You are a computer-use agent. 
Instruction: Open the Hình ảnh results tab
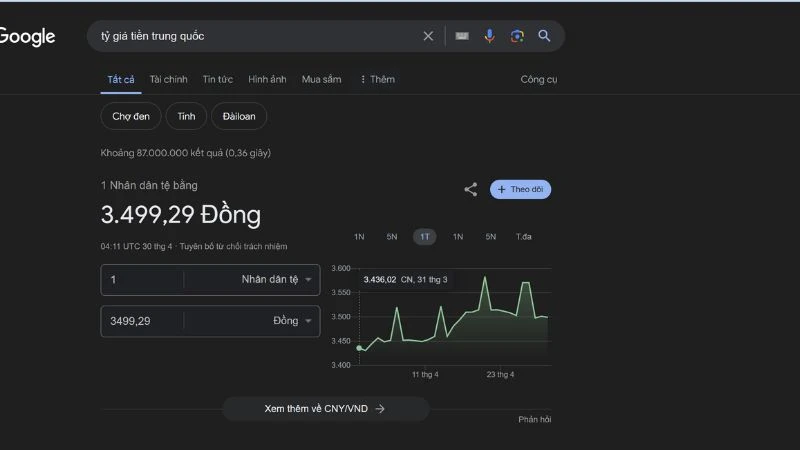coord(267,79)
